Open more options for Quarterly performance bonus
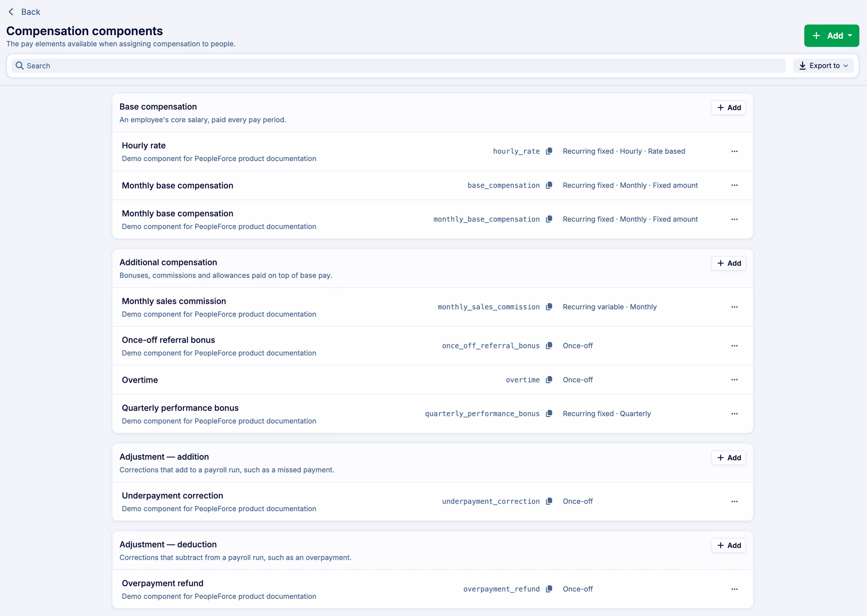 [x=734, y=414]
